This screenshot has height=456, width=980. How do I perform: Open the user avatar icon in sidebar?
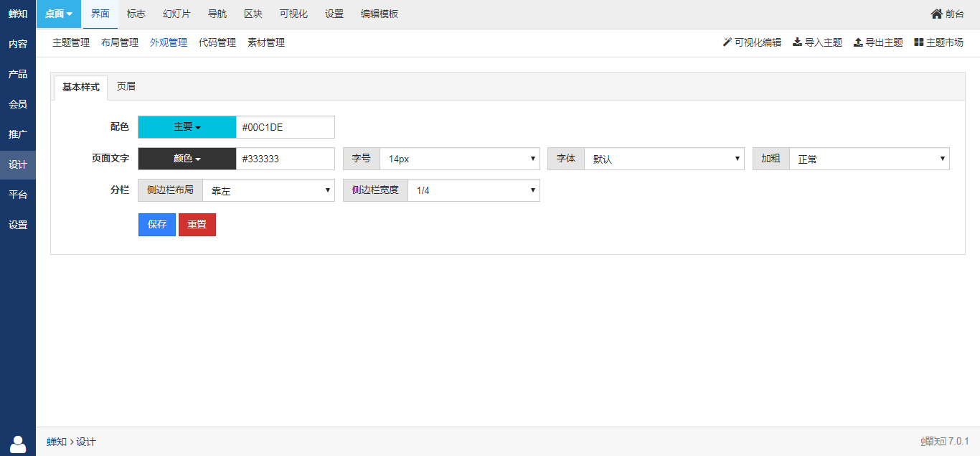(18, 445)
